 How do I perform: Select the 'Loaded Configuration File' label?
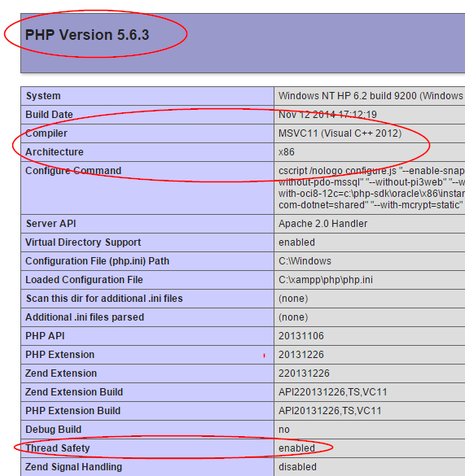[84, 280]
